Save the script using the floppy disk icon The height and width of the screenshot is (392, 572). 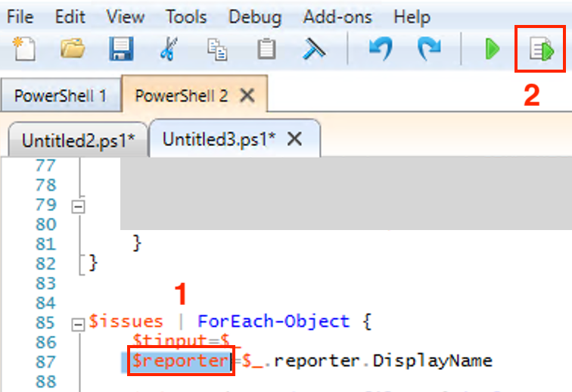coord(121,50)
